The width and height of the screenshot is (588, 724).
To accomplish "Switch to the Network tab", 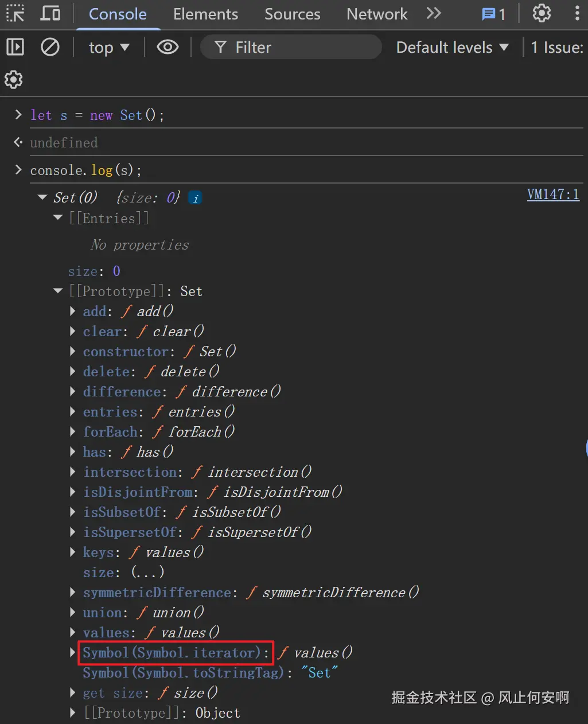I will 377,14.
